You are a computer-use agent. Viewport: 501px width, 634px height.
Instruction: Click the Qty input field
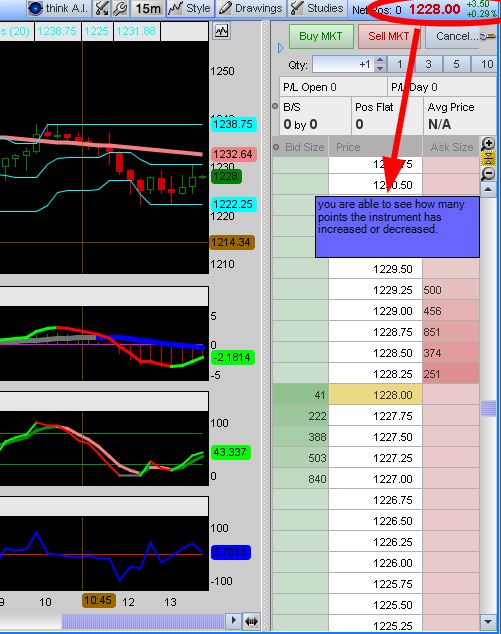click(x=343, y=64)
